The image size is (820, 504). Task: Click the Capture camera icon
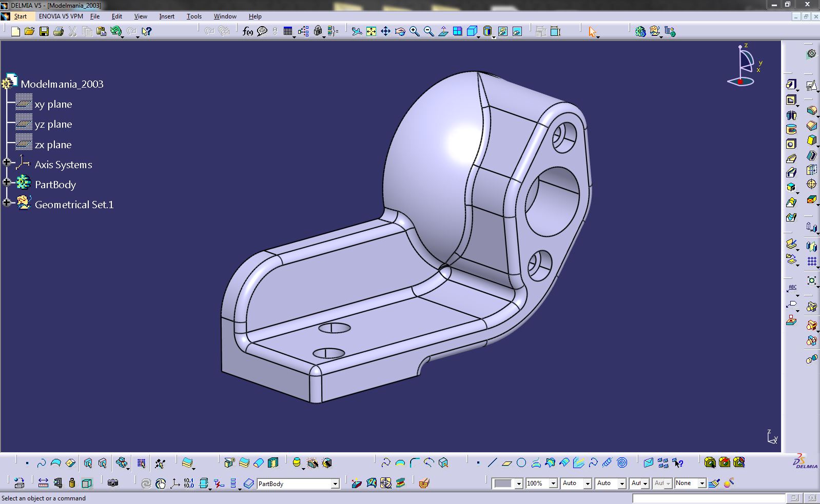tap(113, 483)
